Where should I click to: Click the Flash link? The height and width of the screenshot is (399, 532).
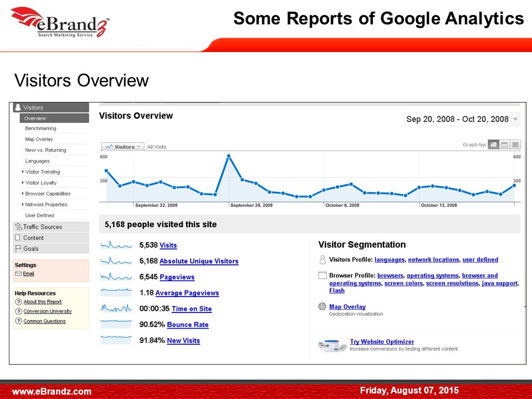336,290
